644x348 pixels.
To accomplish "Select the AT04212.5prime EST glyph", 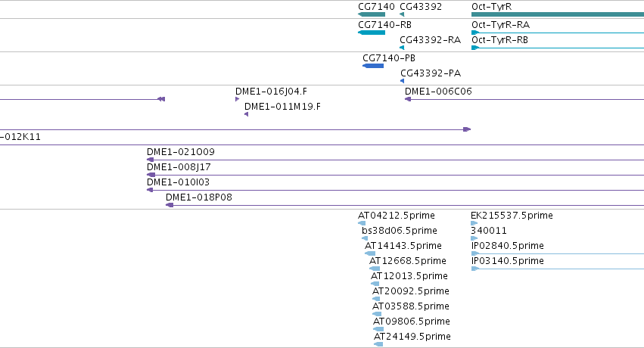I will pos(362,223).
